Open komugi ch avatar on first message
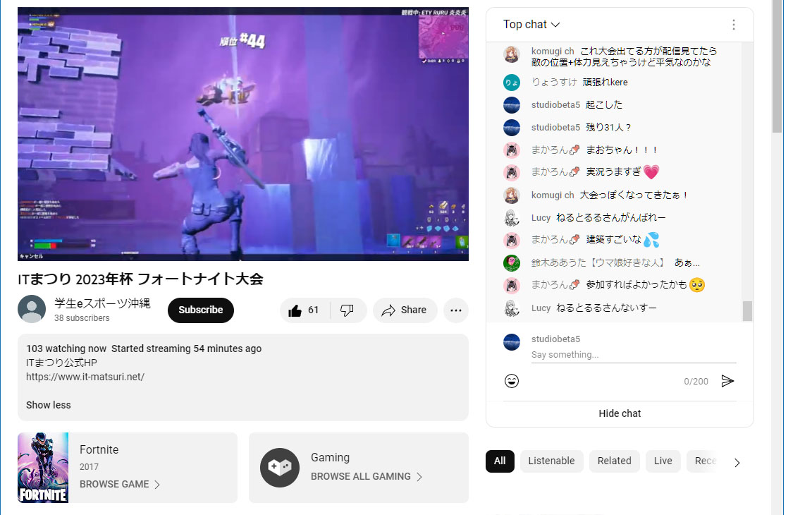This screenshot has width=812, height=515. click(x=512, y=54)
